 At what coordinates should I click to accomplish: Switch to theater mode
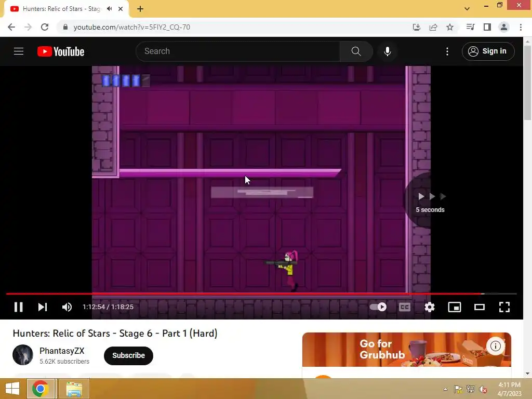coord(480,307)
